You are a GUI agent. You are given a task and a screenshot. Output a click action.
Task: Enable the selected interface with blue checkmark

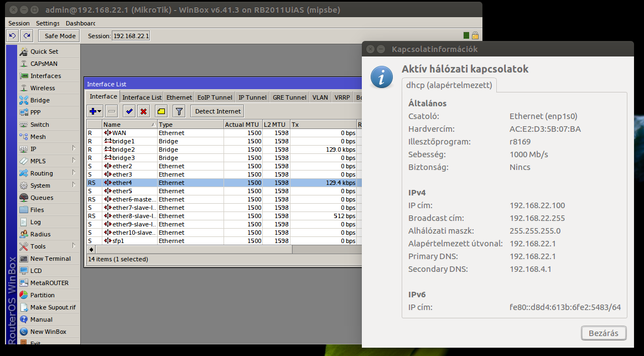(x=129, y=111)
